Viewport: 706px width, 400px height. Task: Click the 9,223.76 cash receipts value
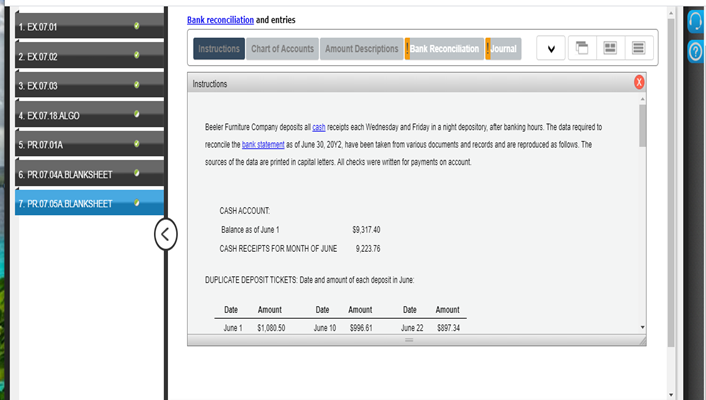tap(368, 249)
